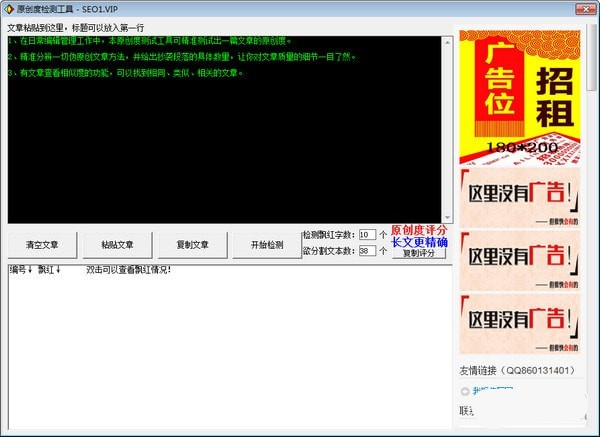Open the second 这里没有广告 banner
Screen dimensions: 600x437
(520, 261)
